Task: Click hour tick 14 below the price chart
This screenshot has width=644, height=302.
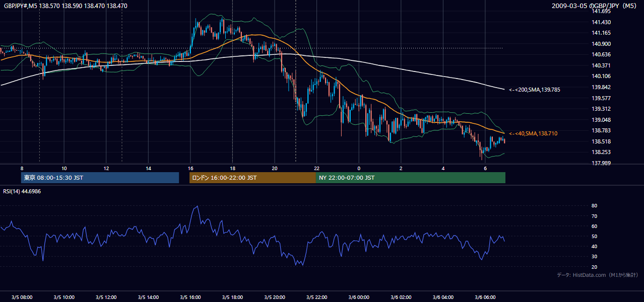Action: (x=148, y=168)
